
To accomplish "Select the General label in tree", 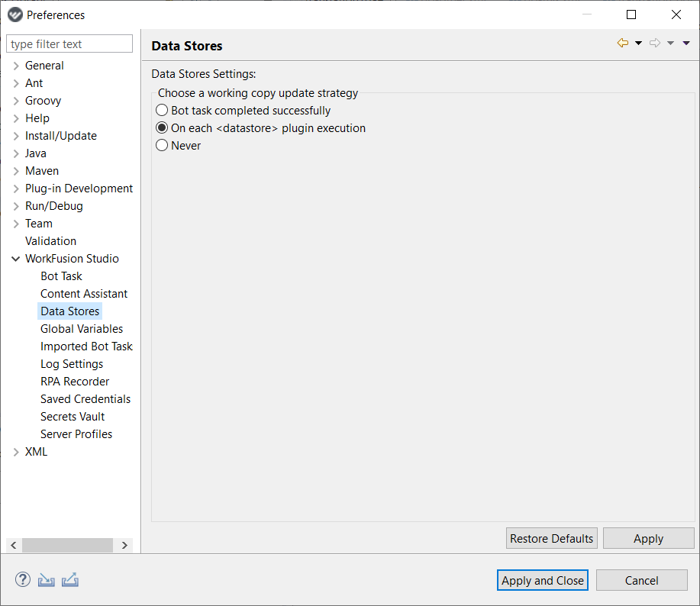I will point(44,66).
